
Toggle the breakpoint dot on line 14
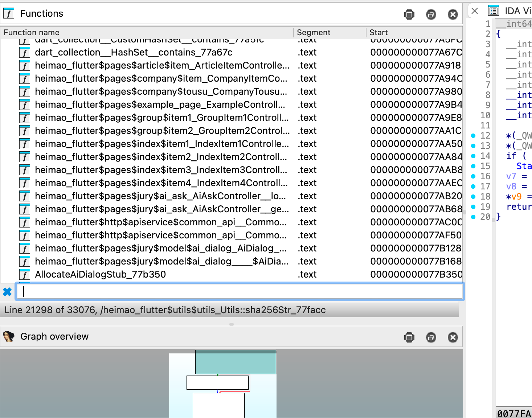point(473,156)
